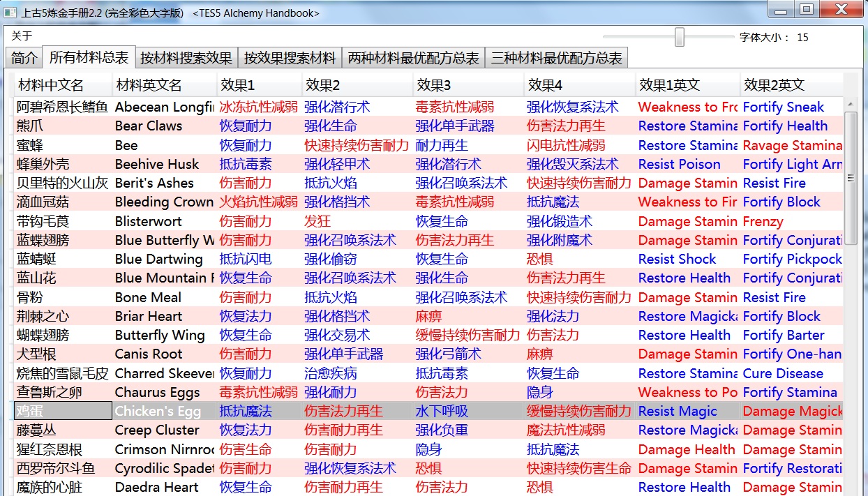Click the Frenzy cell
Viewport: 868px width, 496px height.
pos(792,221)
